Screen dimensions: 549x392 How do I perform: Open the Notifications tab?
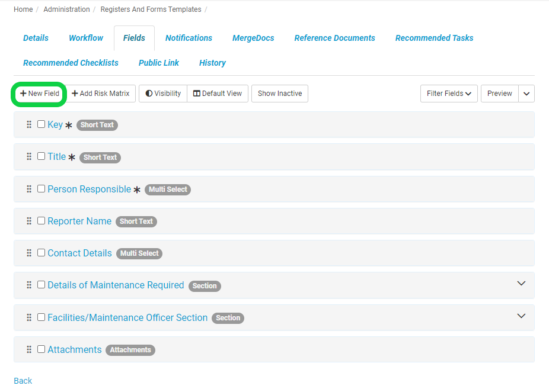point(189,38)
